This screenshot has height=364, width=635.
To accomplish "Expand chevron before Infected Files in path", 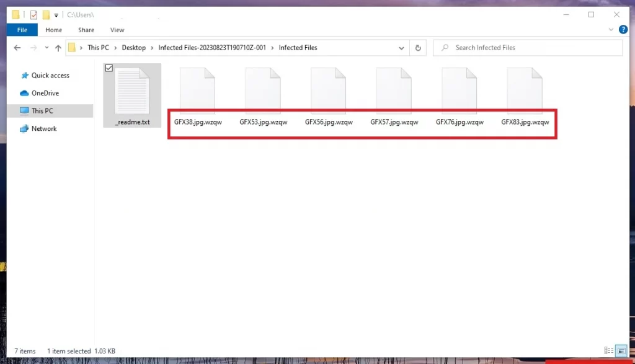I will 273,48.
